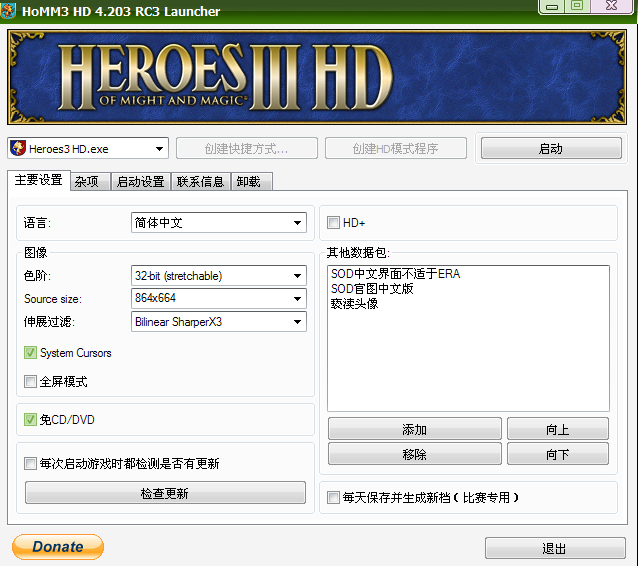Click the Donate button

(58, 547)
